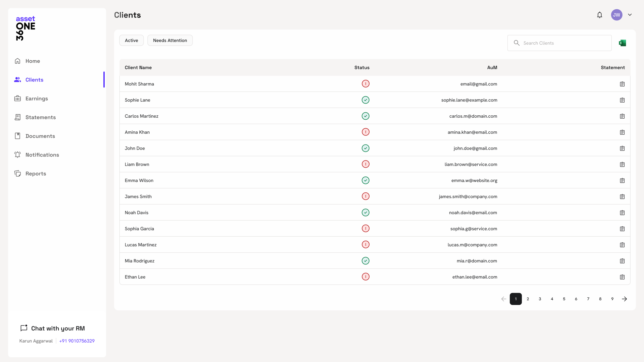Go to previous page arrow
644x362 pixels.
coord(503,299)
